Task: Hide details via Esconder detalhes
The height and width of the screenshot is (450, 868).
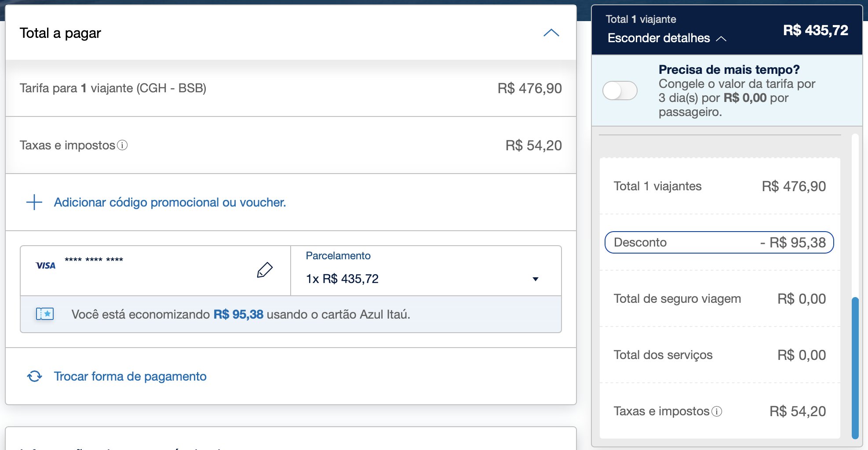Action: point(658,38)
